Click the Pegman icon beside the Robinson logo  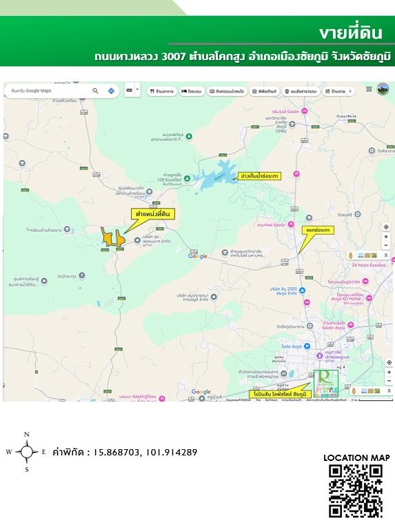coord(354,391)
